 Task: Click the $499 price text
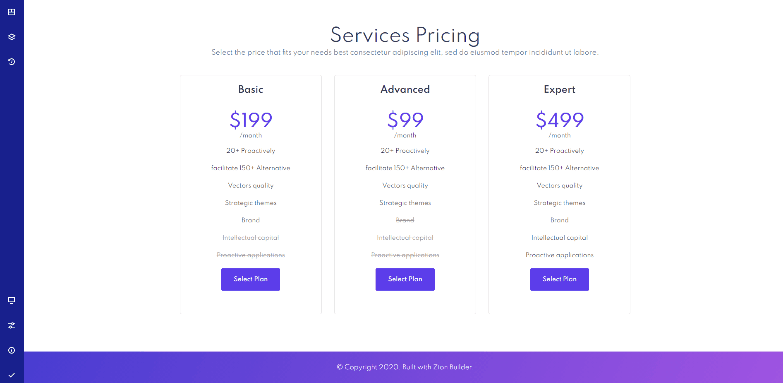coord(559,120)
